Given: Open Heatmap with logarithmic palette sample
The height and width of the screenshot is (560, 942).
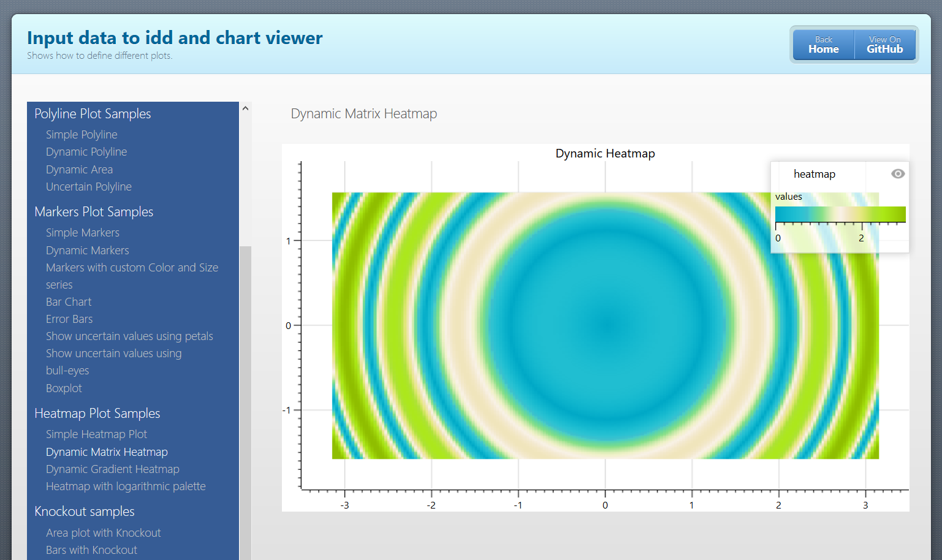Looking at the screenshot, I should point(126,486).
